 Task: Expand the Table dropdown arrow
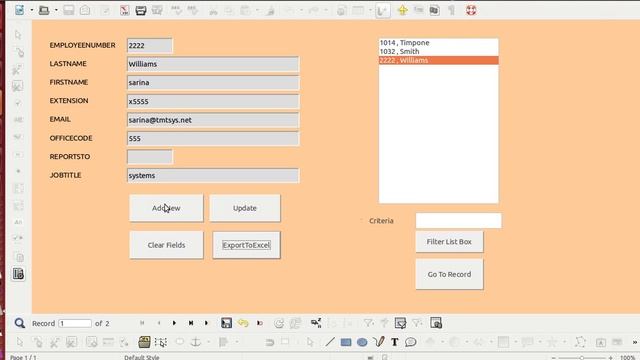[x=370, y=10]
